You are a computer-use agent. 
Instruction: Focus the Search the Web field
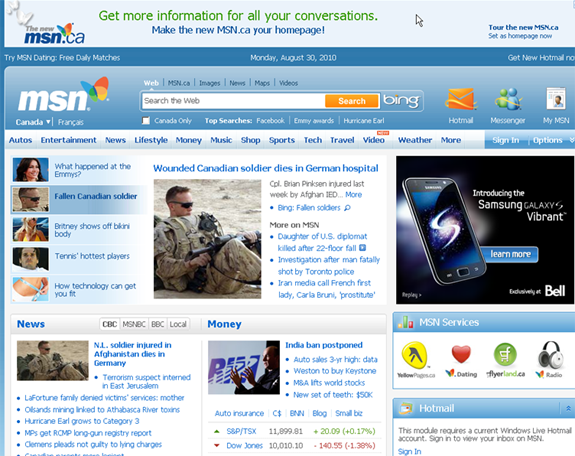(x=233, y=101)
